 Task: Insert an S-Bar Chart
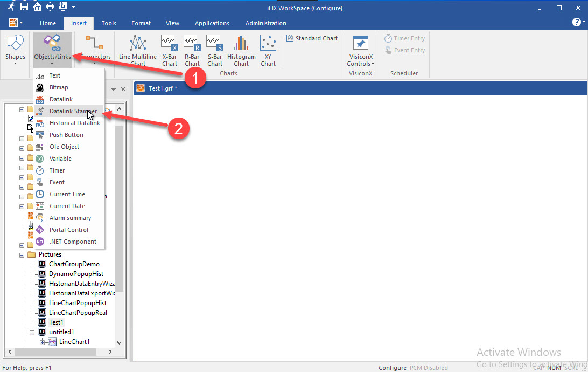pos(215,50)
